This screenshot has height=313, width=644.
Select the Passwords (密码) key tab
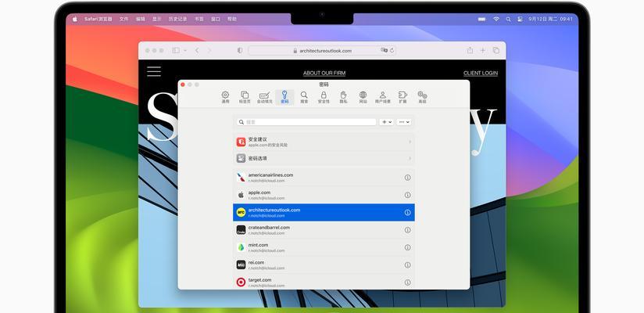point(284,97)
